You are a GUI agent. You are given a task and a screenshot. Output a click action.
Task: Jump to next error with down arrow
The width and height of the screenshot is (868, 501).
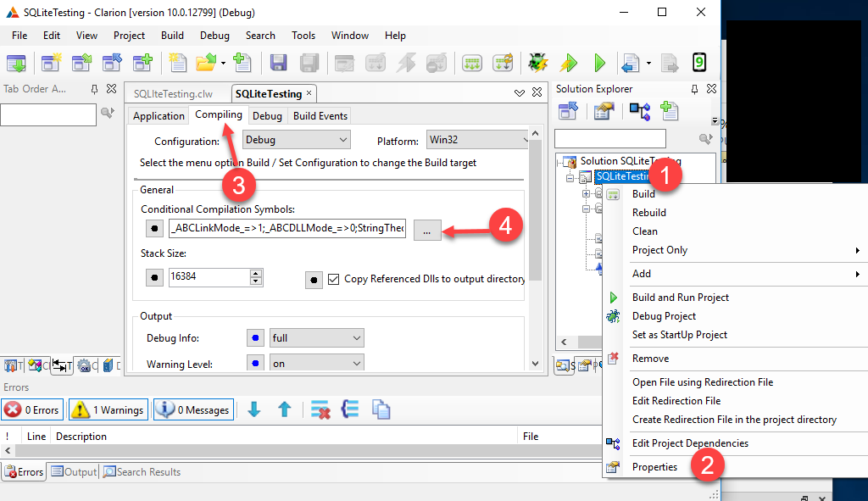(x=253, y=410)
